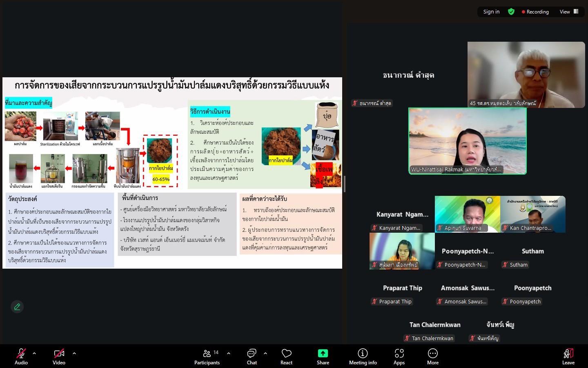Click the green encryption shield icon
588x368 pixels.
point(511,12)
